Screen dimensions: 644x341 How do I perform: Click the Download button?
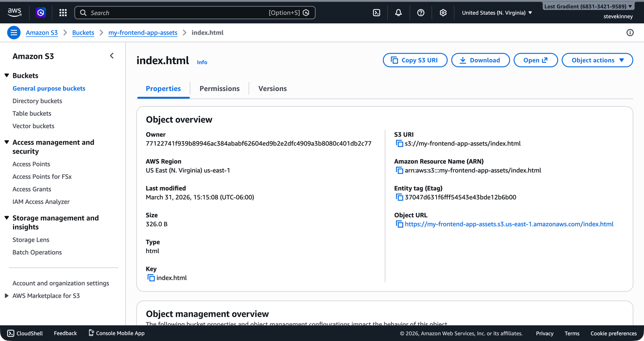481,60
